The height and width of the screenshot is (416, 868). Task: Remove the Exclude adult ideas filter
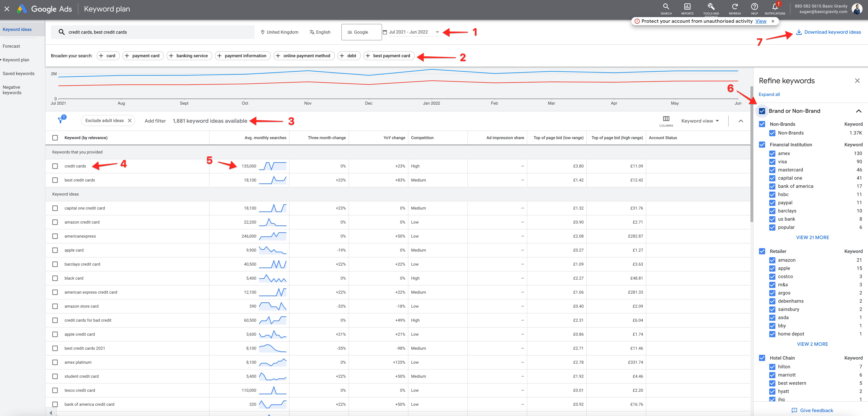point(130,121)
